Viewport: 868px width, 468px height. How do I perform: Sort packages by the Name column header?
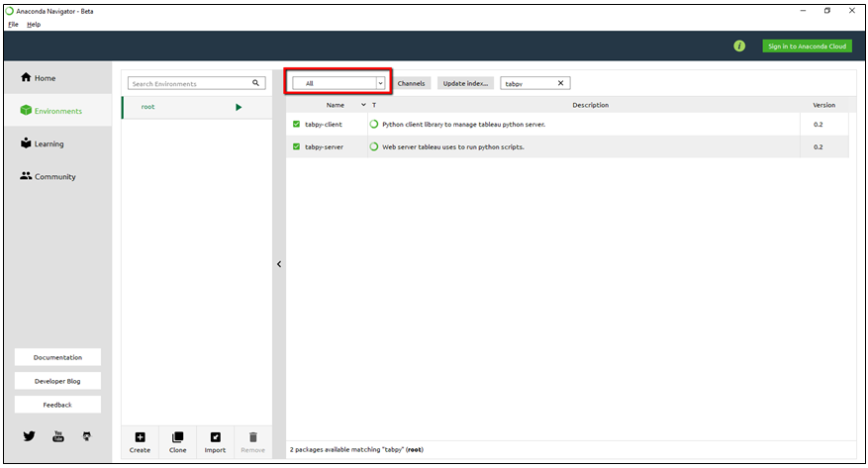click(x=336, y=105)
